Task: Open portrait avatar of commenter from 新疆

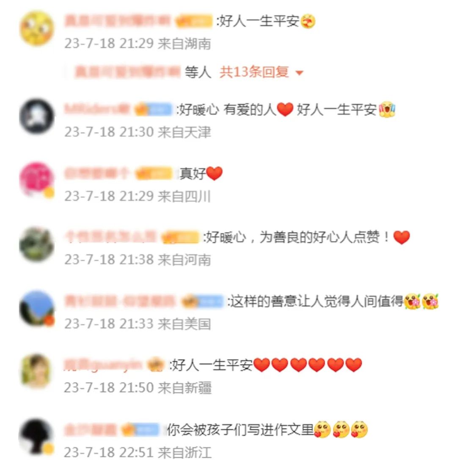Action: (x=37, y=371)
